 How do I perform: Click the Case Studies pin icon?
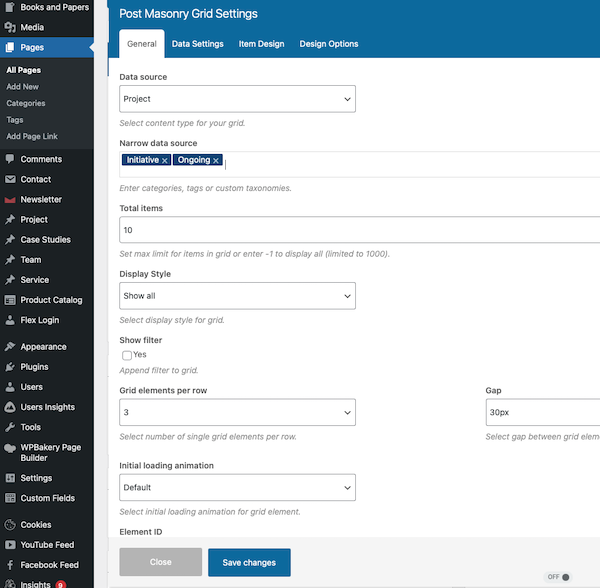(x=10, y=239)
